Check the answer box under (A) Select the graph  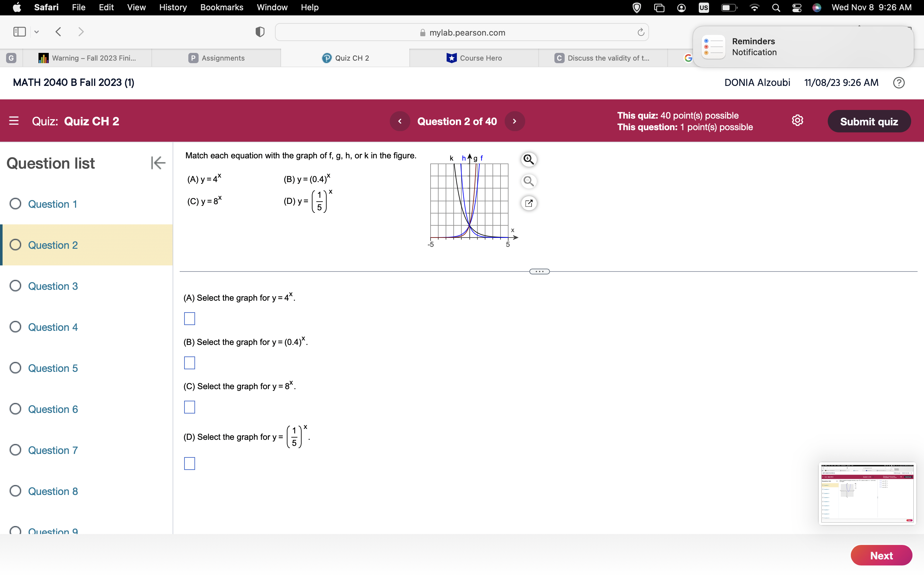(189, 319)
